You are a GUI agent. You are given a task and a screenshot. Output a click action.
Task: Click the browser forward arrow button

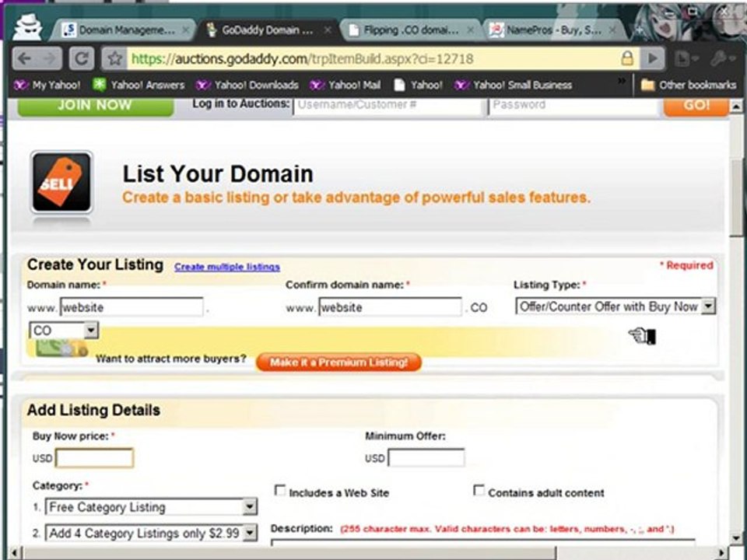click(x=50, y=58)
